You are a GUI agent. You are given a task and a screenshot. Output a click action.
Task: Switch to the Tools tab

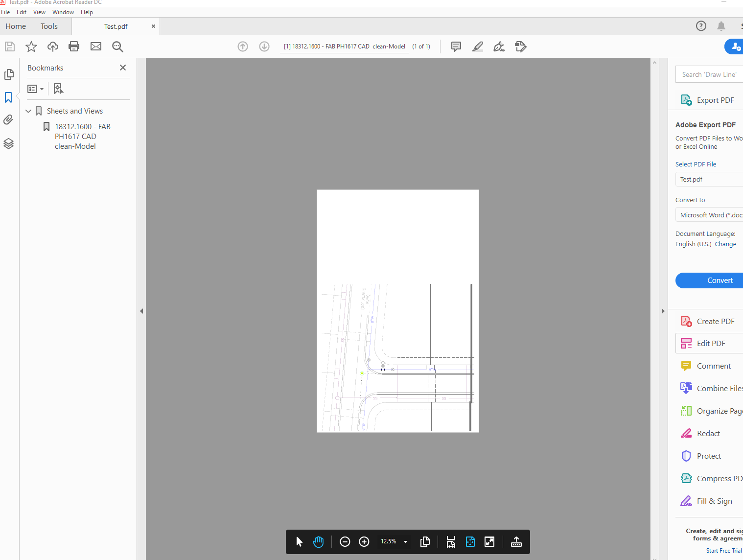click(49, 26)
